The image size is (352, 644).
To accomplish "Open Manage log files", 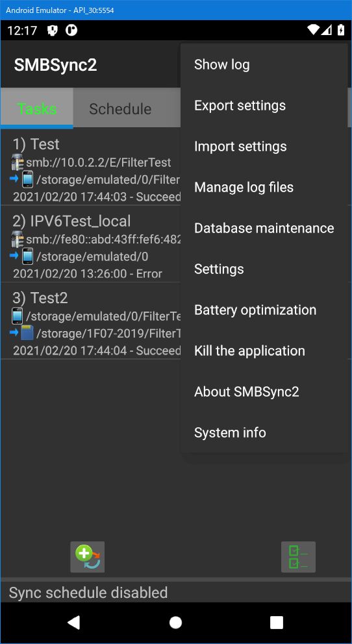I will coord(264,187).
